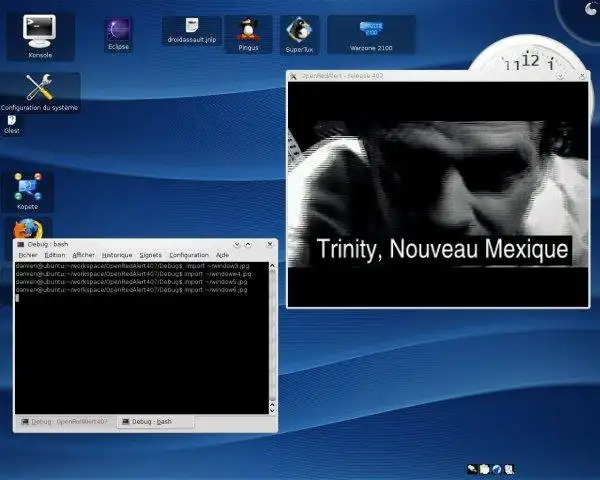Start SuperTux from the desktop

pyautogui.click(x=299, y=34)
